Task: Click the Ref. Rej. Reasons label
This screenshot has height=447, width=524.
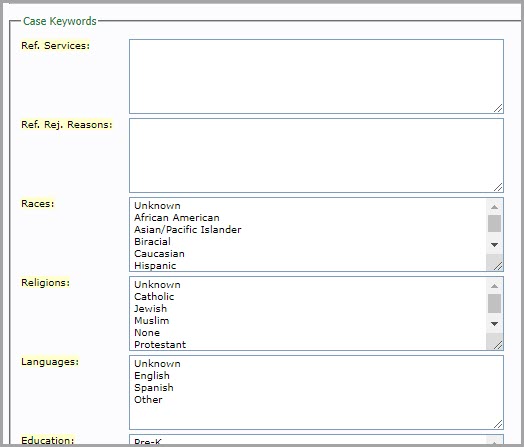Action: 67,125
